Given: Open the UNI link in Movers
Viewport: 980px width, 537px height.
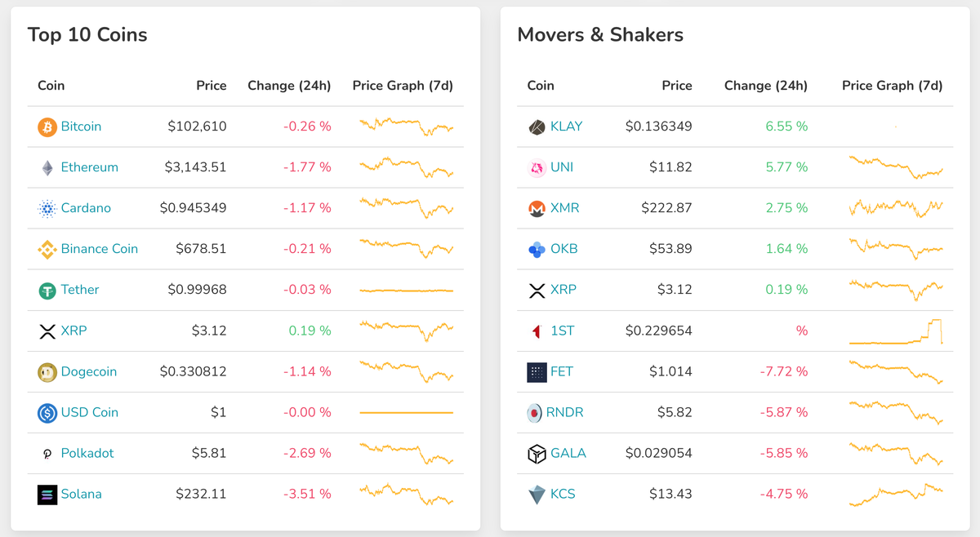Looking at the screenshot, I should pos(562,167).
